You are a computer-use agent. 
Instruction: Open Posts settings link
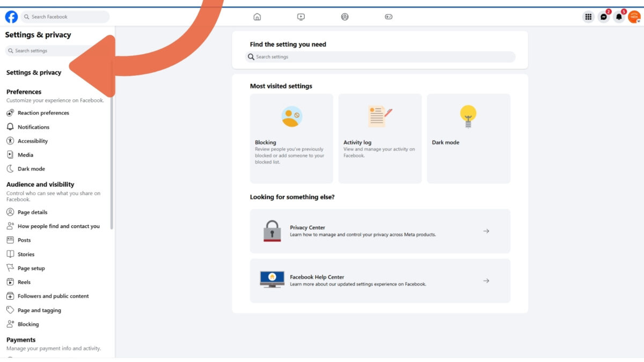24,240
